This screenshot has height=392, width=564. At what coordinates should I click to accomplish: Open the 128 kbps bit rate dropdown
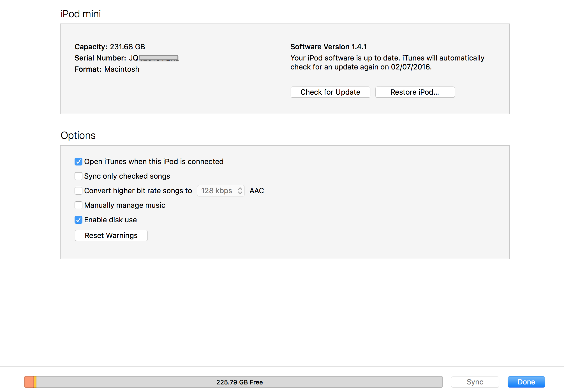[221, 191]
